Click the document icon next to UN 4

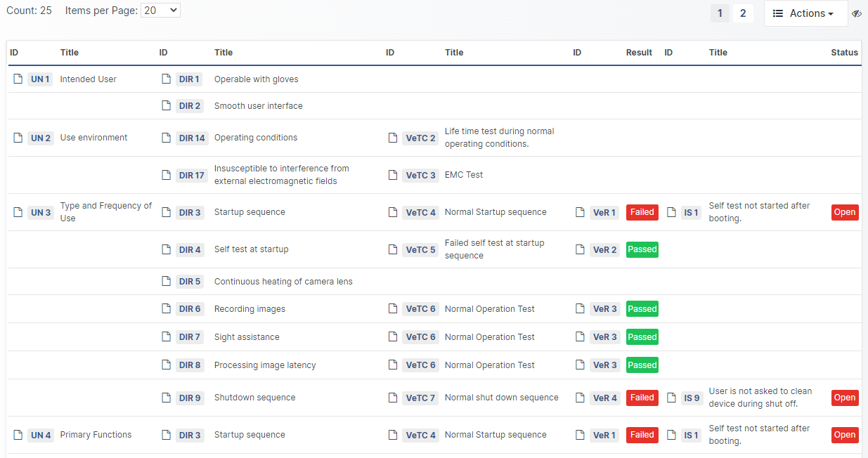point(18,435)
